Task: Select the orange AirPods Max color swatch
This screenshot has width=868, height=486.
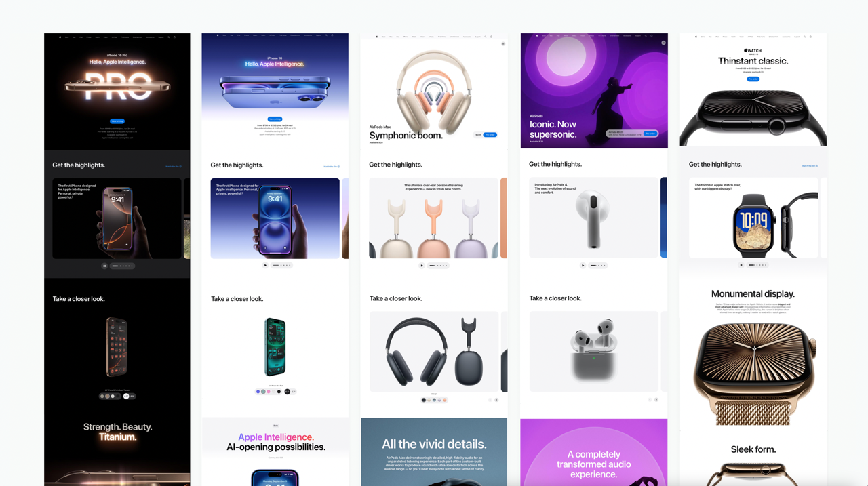Action: 444,400
